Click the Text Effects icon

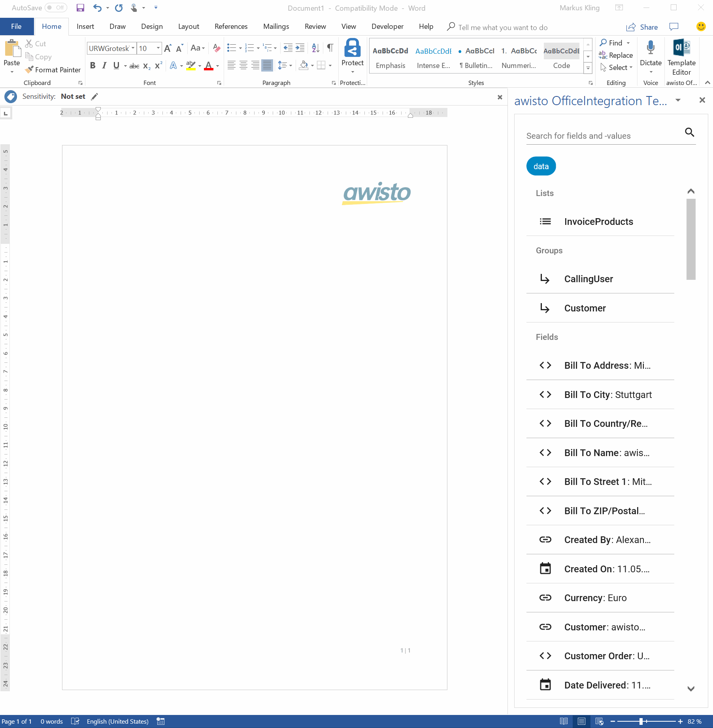(x=173, y=66)
